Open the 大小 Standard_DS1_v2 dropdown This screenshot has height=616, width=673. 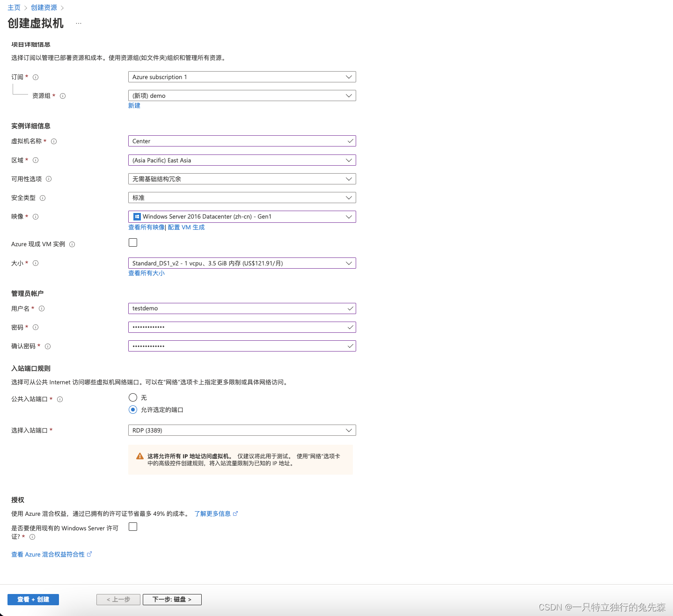(242, 263)
